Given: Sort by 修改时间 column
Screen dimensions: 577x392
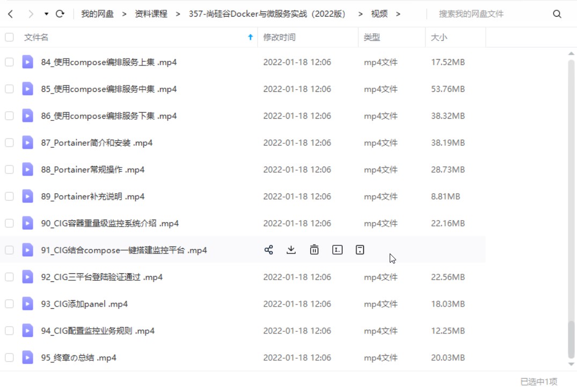Looking at the screenshot, I should pos(279,37).
